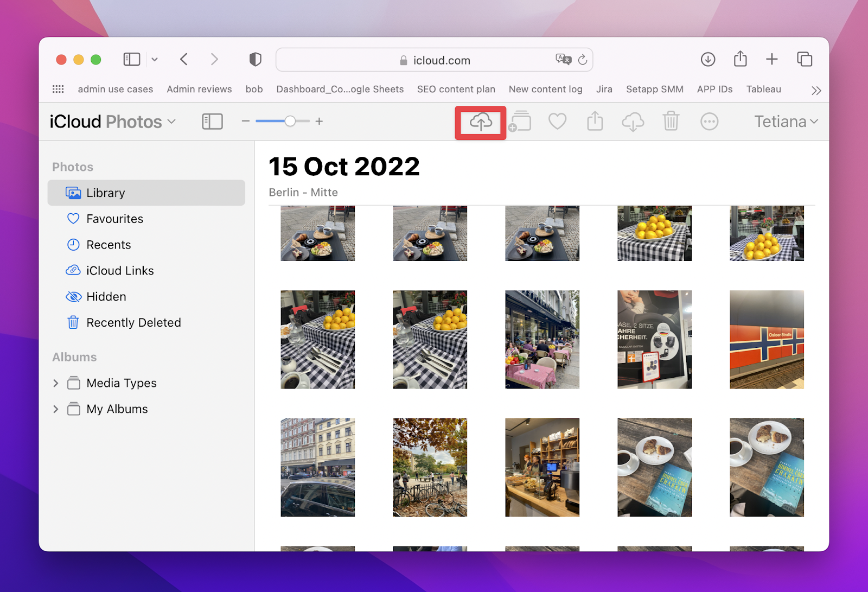
Task: Open the autumn park with bicycles photo
Action: click(x=430, y=467)
